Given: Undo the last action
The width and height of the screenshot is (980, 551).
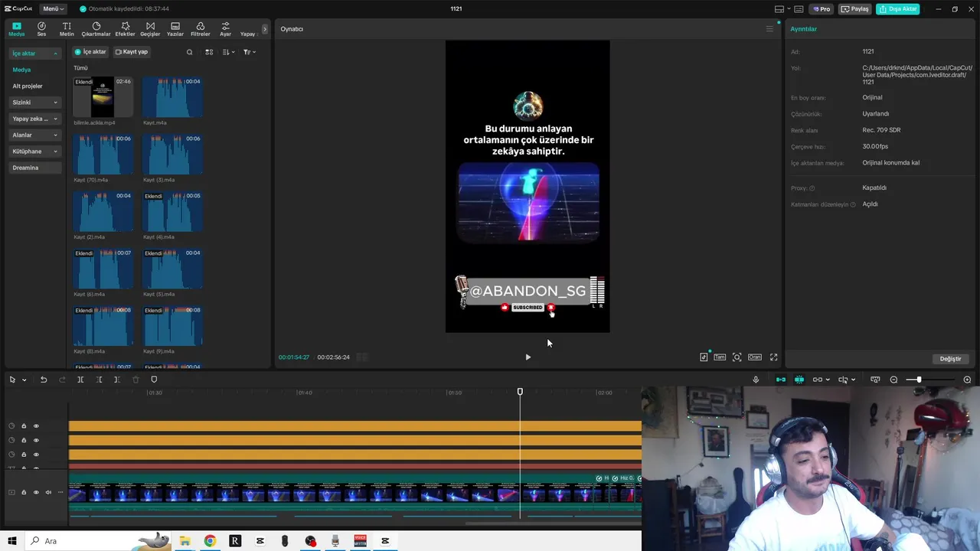Looking at the screenshot, I should coord(44,380).
